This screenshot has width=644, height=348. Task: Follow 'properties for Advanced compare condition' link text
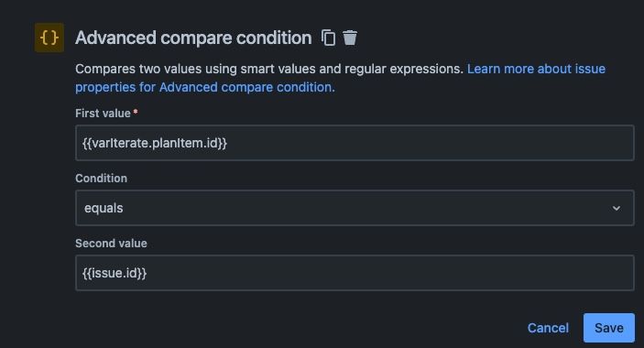click(x=205, y=87)
